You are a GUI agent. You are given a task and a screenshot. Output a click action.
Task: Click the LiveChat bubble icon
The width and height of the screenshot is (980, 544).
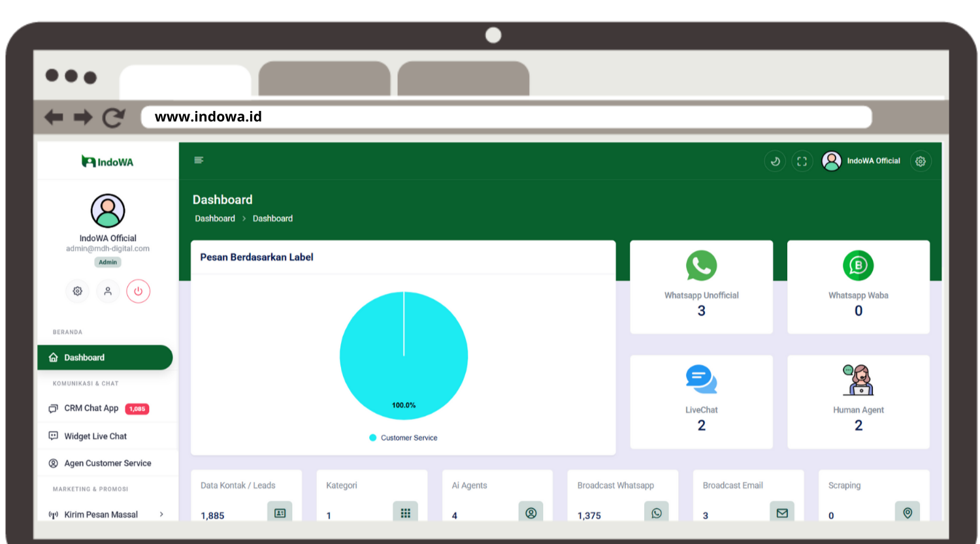701,379
